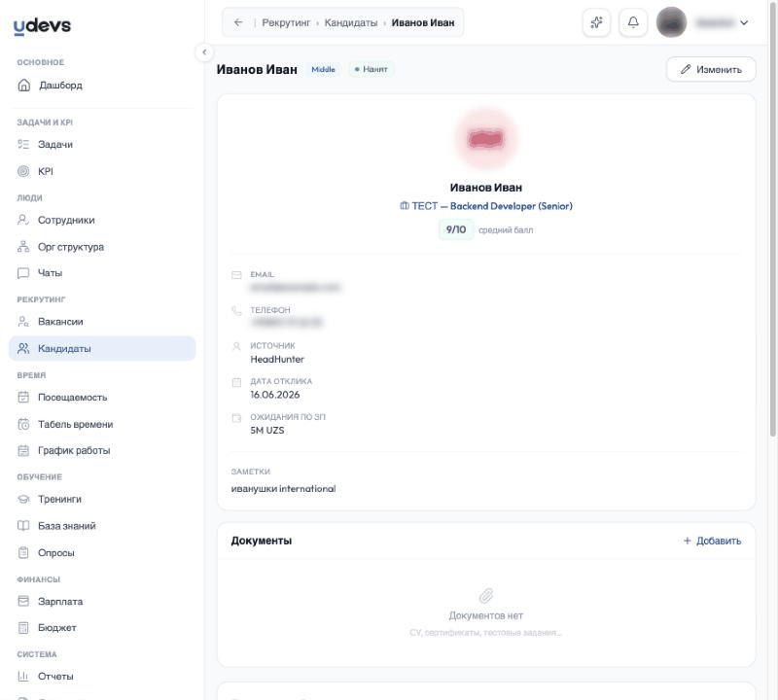The image size is (778, 700).
Task: Go to Табель времени
Action: [x=102, y=424]
